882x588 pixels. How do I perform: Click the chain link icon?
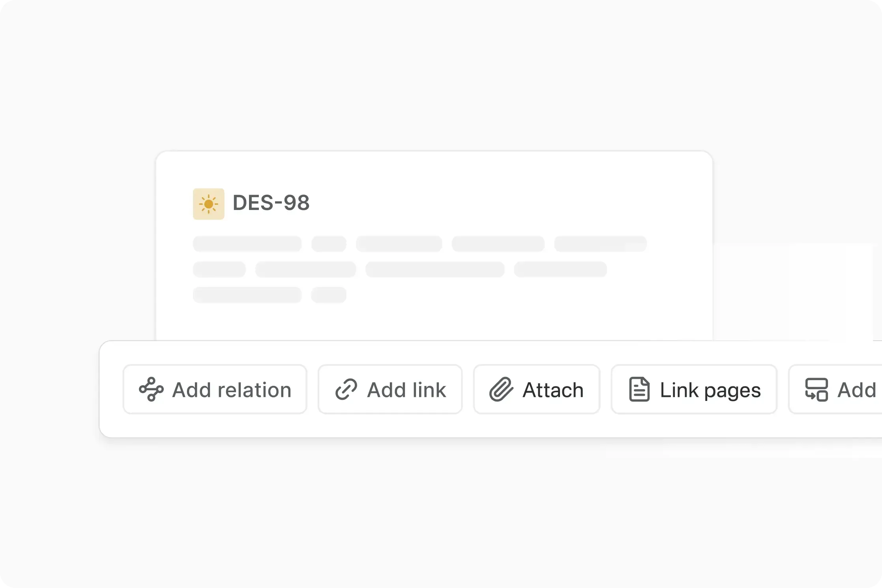(346, 390)
